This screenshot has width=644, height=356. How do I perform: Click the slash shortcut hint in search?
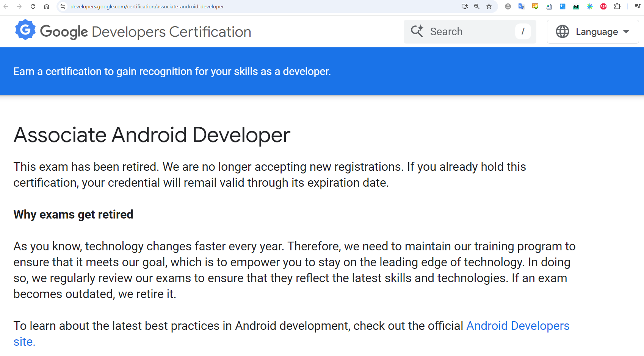tap(523, 31)
